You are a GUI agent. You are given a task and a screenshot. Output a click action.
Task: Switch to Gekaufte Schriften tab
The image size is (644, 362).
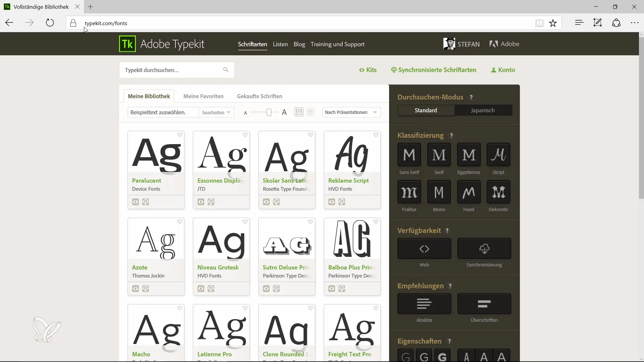point(260,96)
